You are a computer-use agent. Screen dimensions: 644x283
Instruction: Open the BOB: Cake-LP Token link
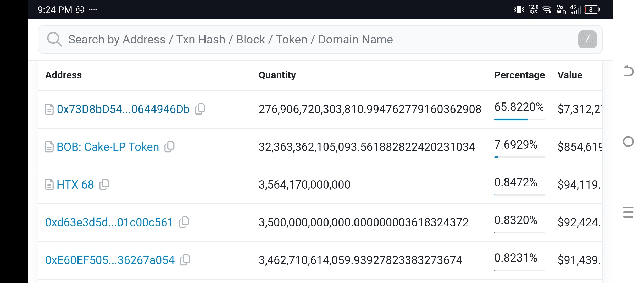108,147
